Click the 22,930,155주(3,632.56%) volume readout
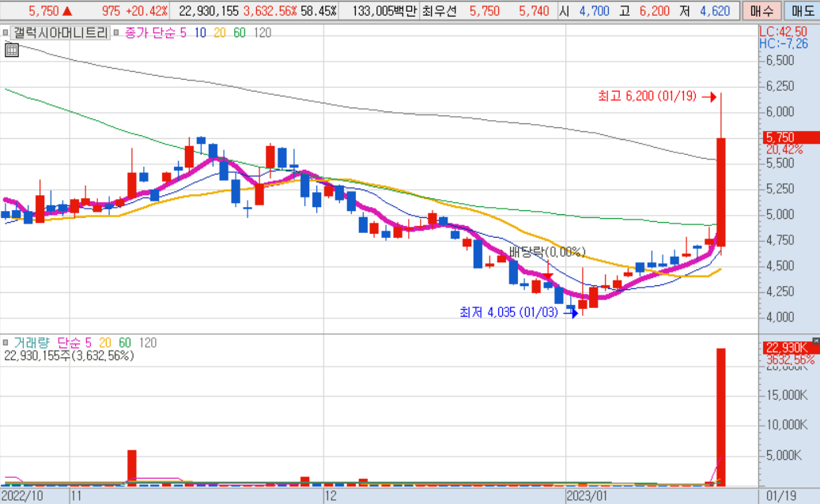The height and width of the screenshot is (504, 820). [69, 355]
